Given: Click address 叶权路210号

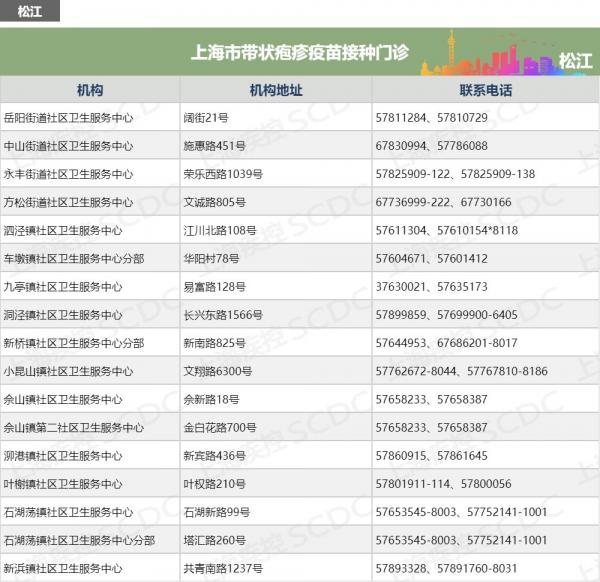Looking at the screenshot, I should coord(215,484).
